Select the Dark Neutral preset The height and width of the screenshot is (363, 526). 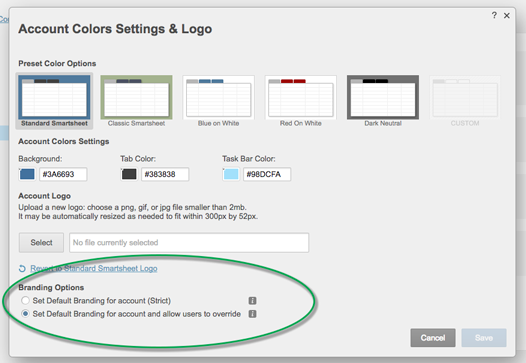tap(383, 101)
